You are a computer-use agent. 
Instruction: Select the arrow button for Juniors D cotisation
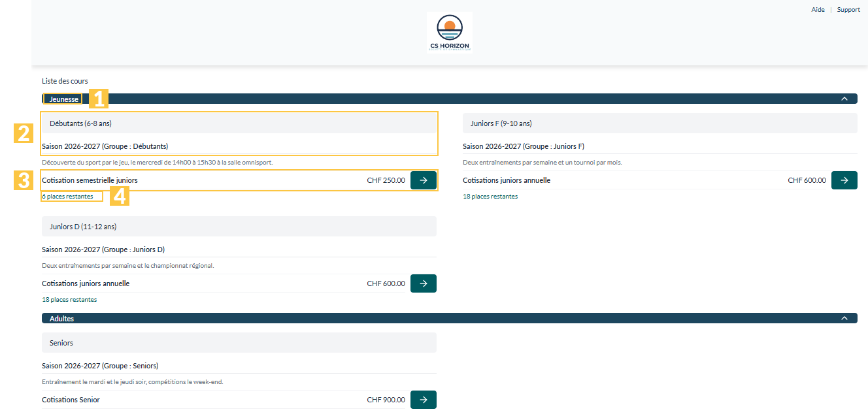tap(424, 283)
